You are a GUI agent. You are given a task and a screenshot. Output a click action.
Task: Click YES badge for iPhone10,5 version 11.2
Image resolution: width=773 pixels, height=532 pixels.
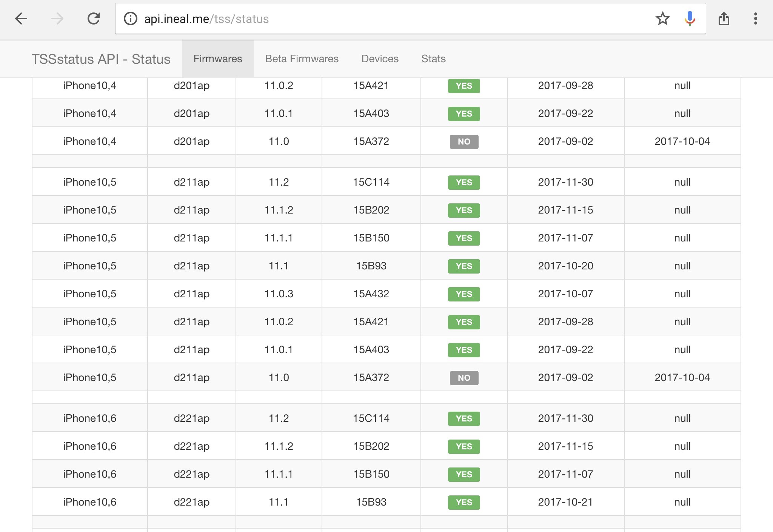(464, 182)
